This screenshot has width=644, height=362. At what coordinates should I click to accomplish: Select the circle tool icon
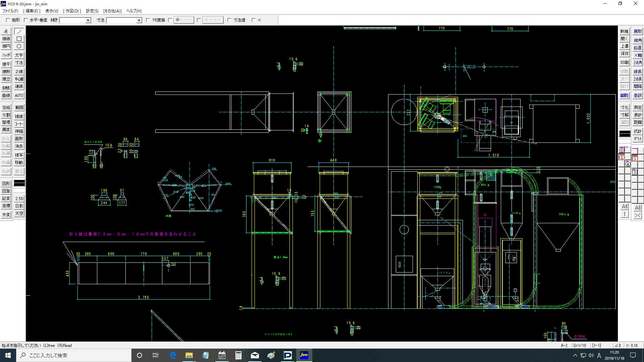click(19, 46)
